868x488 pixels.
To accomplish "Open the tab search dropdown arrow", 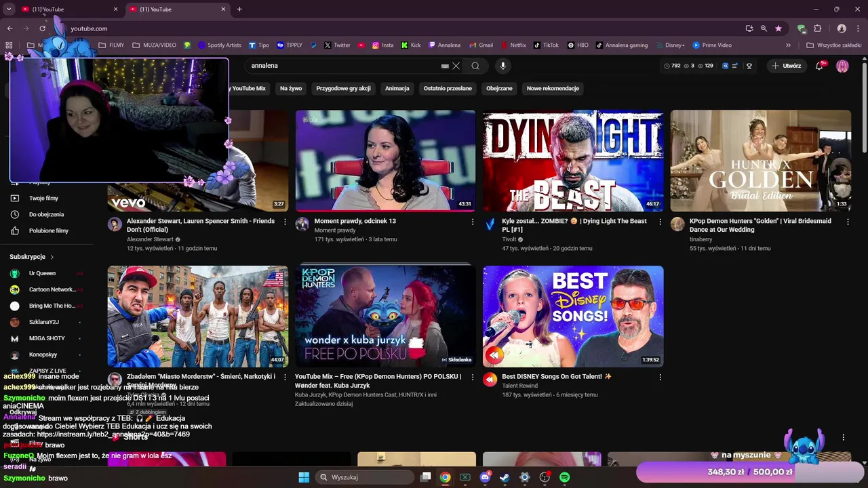I will (9, 9).
